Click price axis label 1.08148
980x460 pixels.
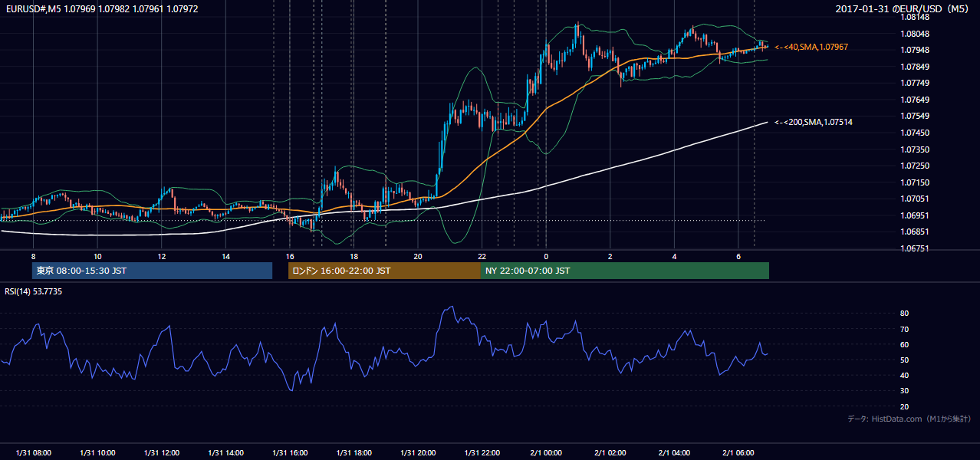click(x=916, y=17)
